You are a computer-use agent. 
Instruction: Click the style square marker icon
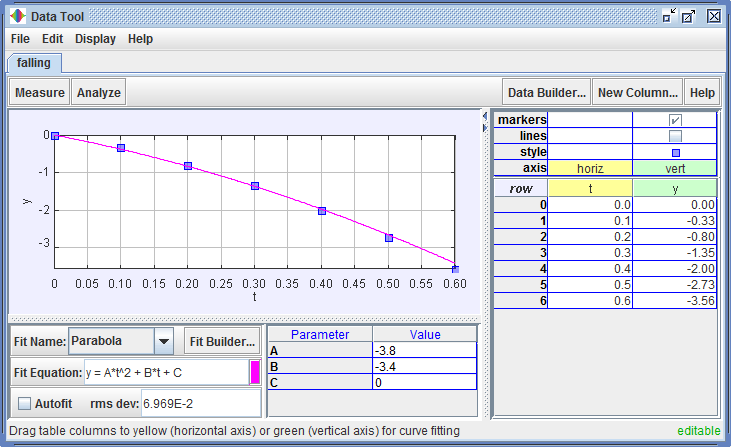pos(676,152)
